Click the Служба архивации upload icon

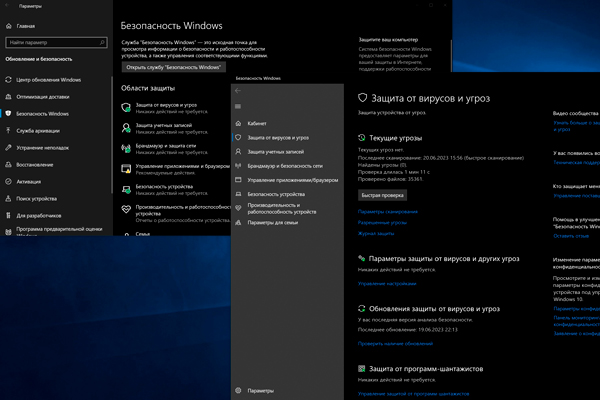click(8, 131)
